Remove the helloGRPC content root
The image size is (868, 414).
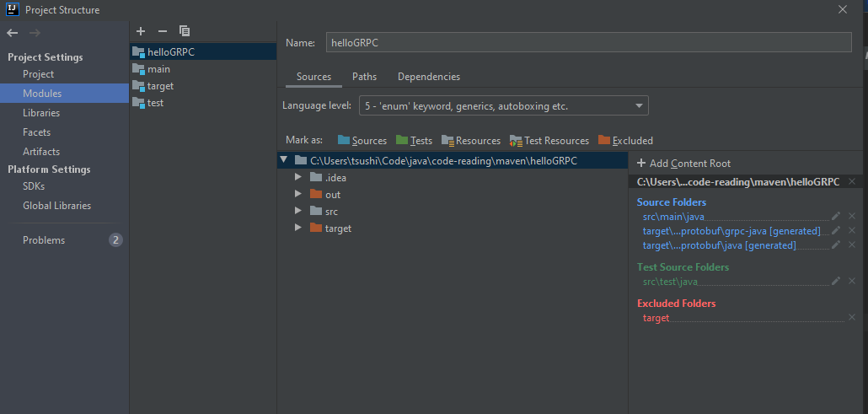[x=852, y=181]
